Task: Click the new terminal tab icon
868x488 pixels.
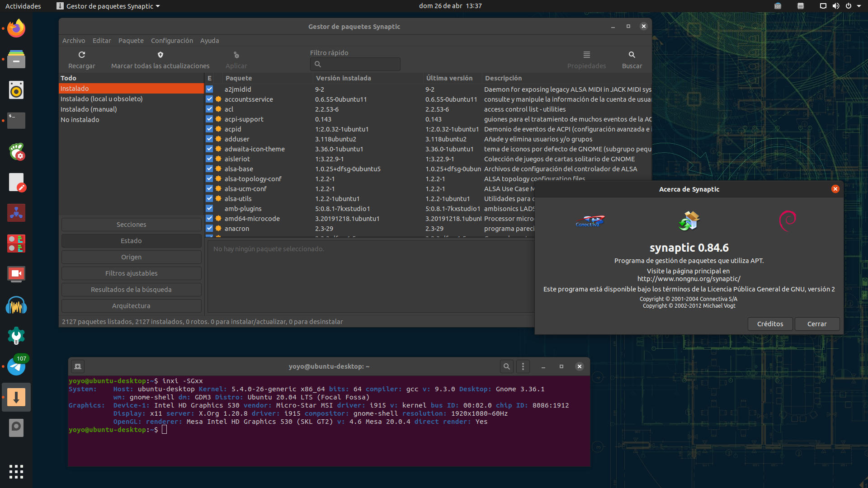Action: 78,366
